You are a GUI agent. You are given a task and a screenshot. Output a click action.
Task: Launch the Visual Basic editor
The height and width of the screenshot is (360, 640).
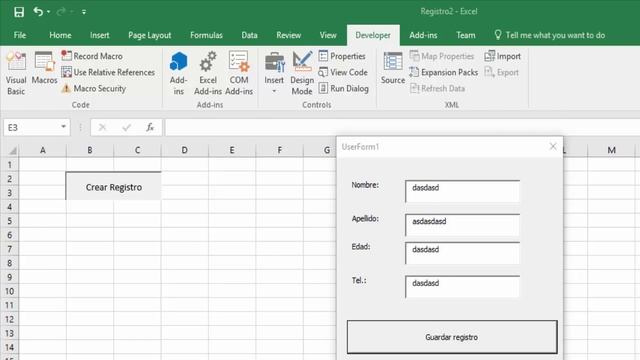click(16, 73)
